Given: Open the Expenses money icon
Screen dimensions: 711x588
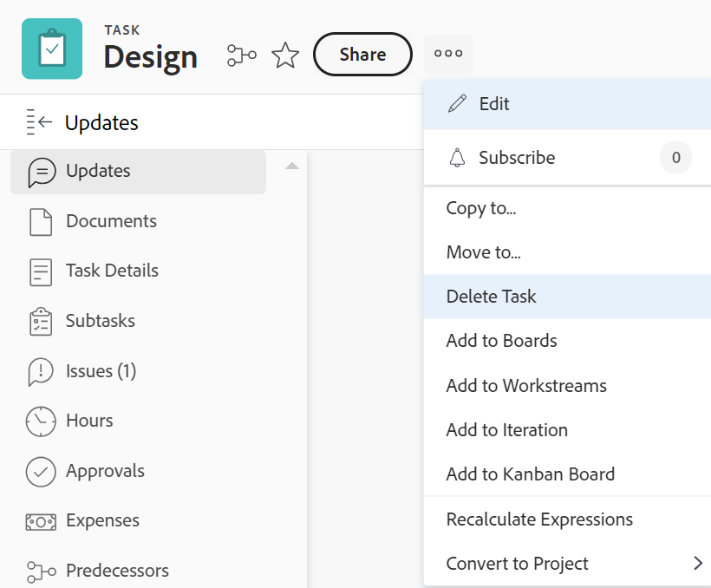Looking at the screenshot, I should click(x=41, y=521).
